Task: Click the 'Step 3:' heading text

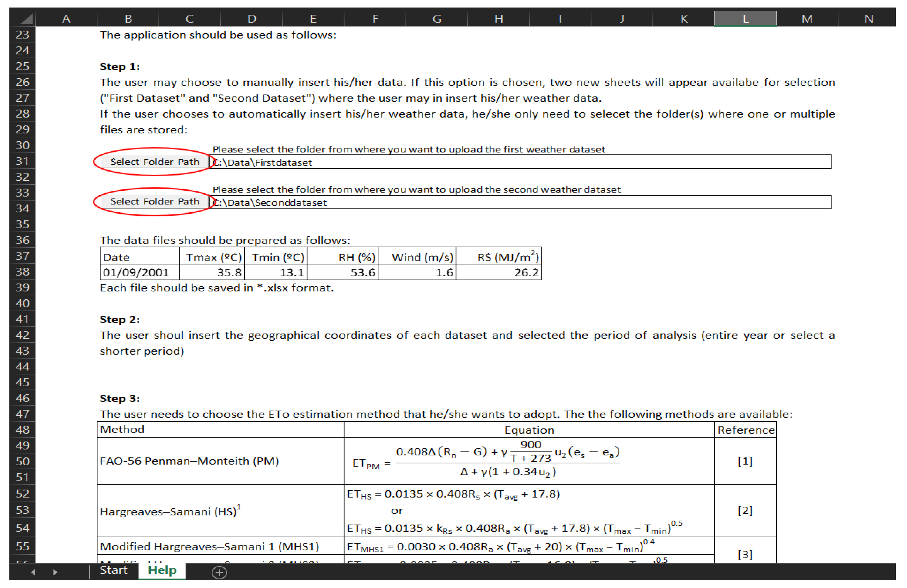Action: click(120, 399)
